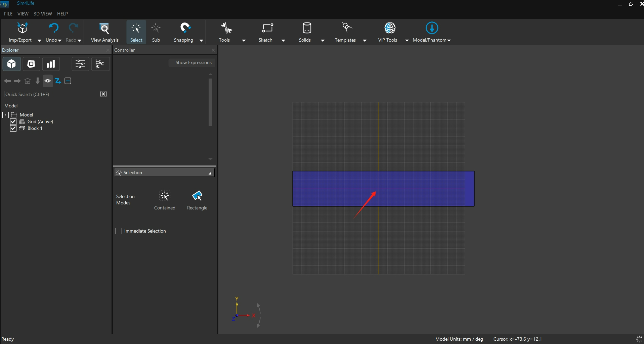Click the Show Expressions button
The width and height of the screenshot is (644, 344).
[193, 62]
